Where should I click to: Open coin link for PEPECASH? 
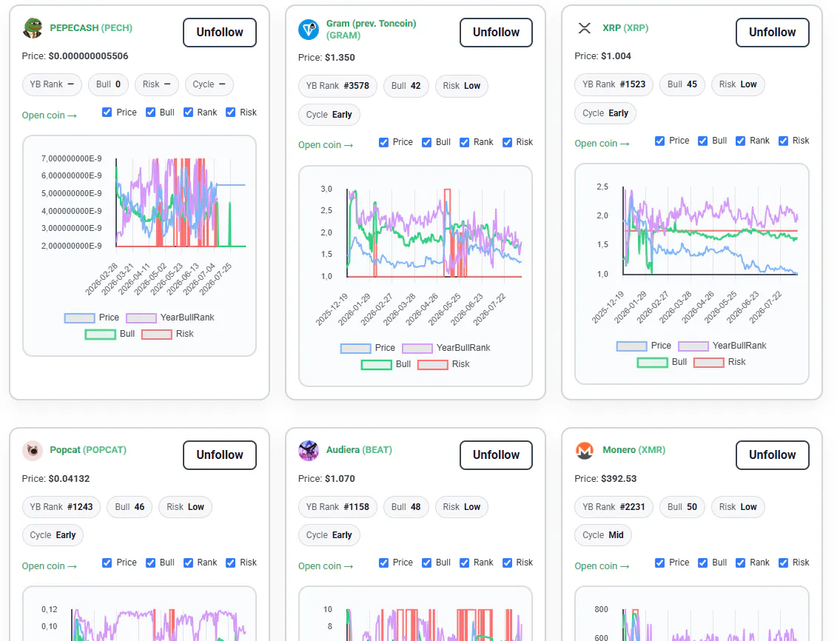50,115
